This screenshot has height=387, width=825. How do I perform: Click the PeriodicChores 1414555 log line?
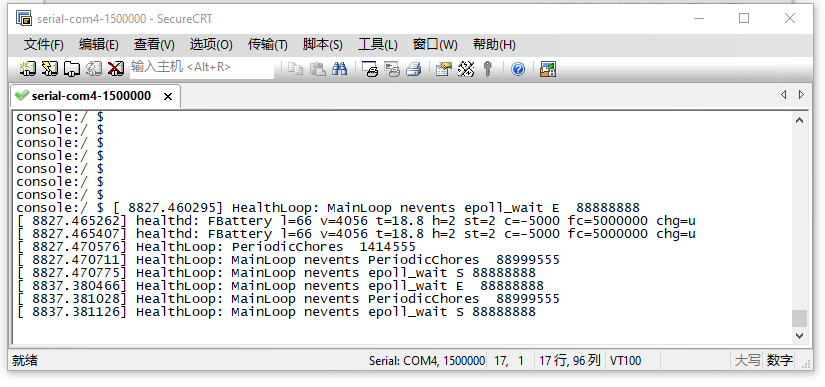[216, 247]
